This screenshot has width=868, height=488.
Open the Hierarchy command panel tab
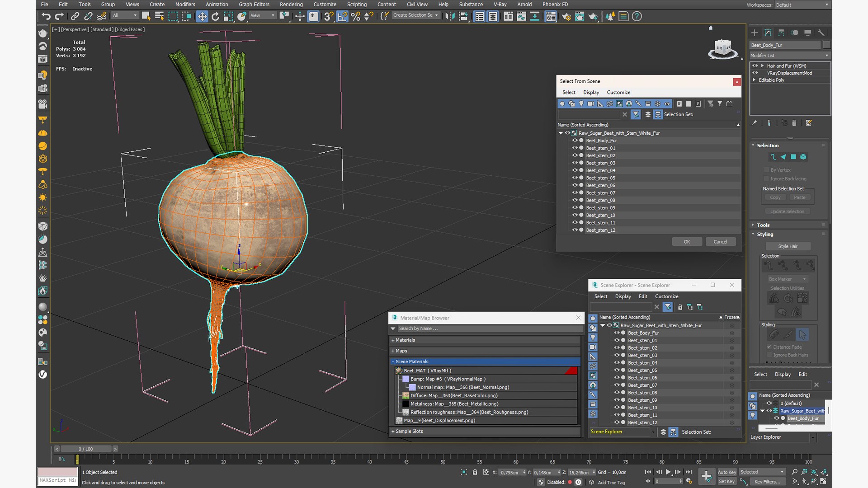(781, 33)
